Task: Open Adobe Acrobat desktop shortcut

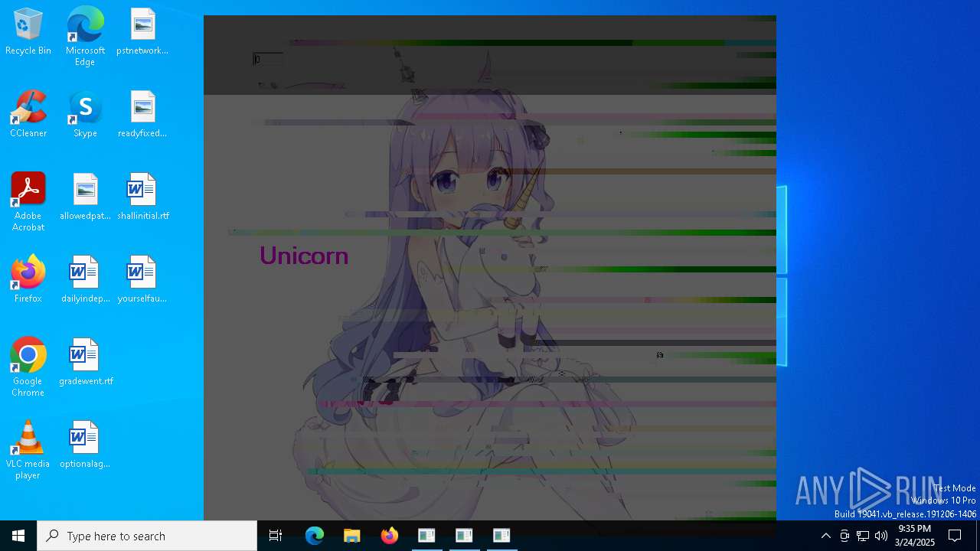Action: (28, 202)
